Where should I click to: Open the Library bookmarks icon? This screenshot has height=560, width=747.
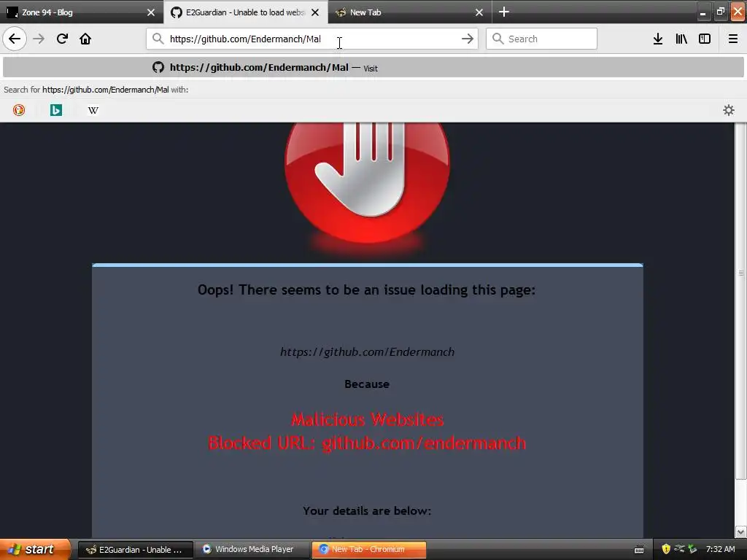click(x=681, y=39)
